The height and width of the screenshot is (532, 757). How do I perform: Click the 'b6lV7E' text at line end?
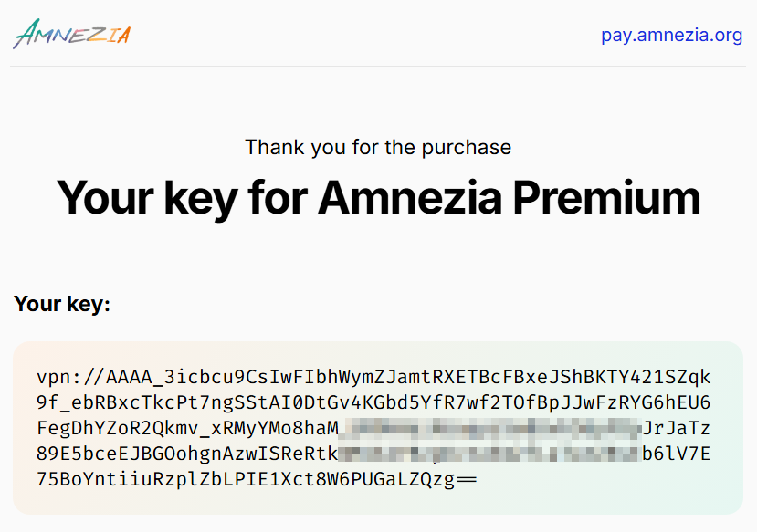pyautogui.click(x=677, y=454)
